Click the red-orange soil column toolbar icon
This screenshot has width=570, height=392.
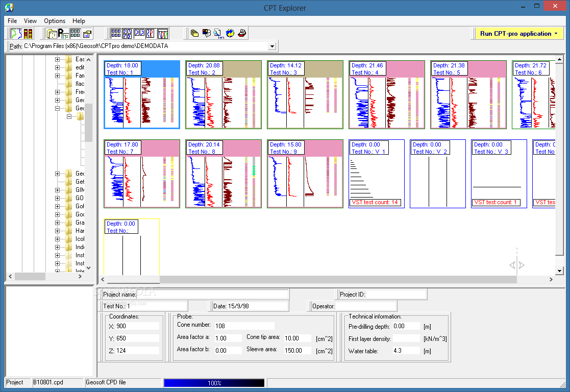pos(28,34)
